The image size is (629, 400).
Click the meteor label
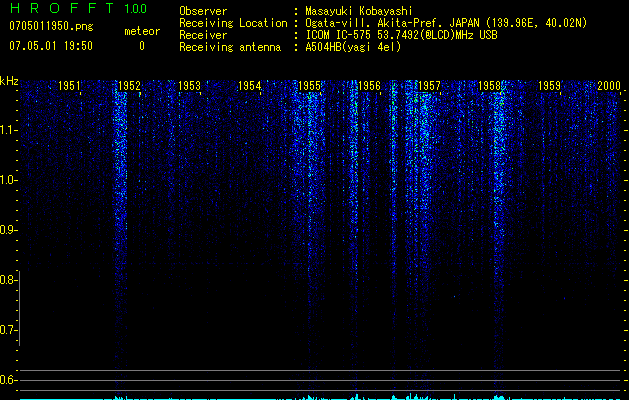tap(142, 31)
